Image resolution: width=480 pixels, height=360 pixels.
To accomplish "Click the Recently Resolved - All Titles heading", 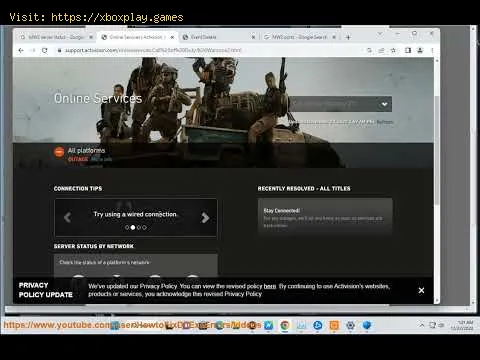I will (x=304, y=189).
